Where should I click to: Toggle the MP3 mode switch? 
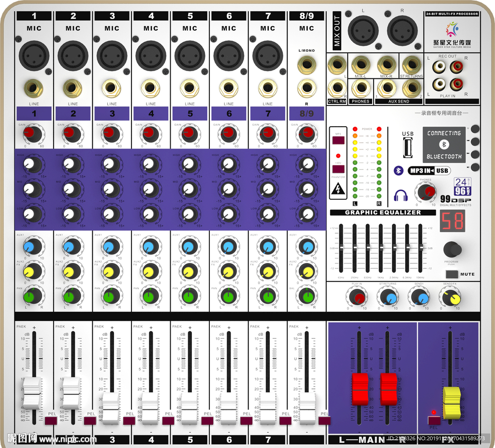pyautogui.click(x=338, y=141)
